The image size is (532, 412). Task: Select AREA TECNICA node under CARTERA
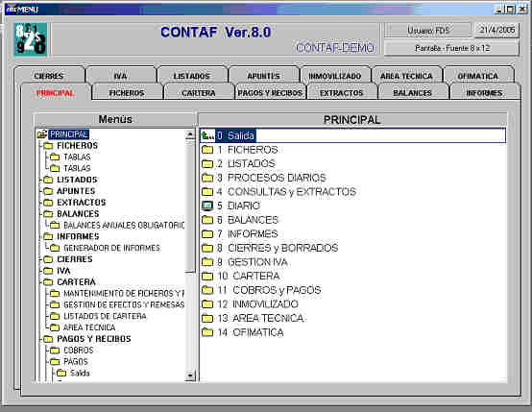(x=89, y=327)
